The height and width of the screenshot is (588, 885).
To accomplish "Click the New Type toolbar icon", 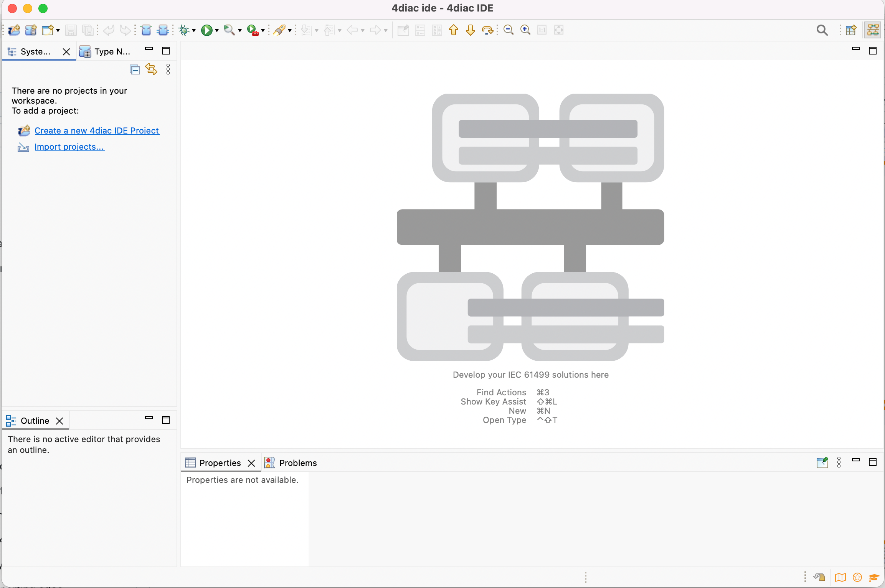I will pyautogui.click(x=31, y=30).
